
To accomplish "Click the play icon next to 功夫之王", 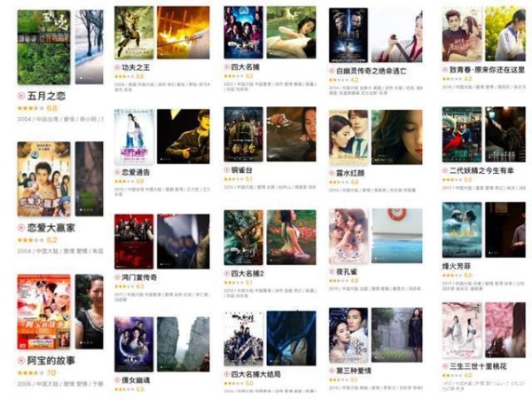I will [117, 67].
